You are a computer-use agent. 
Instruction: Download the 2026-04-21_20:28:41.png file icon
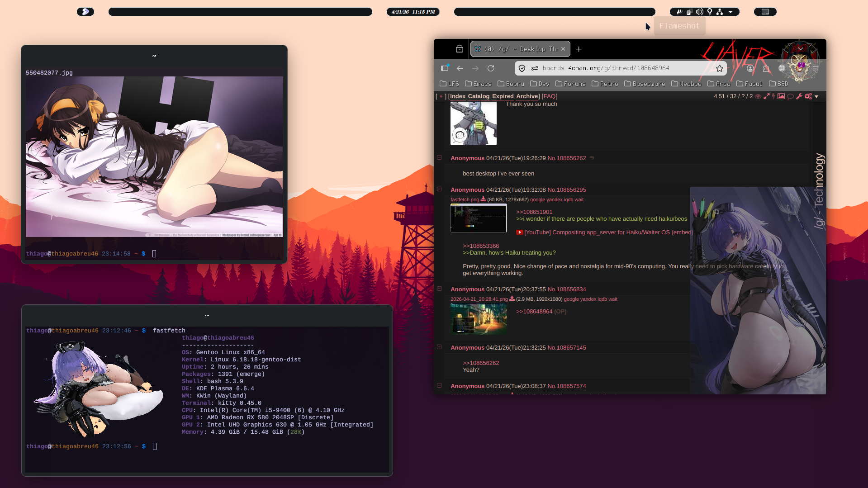[512, 298]
